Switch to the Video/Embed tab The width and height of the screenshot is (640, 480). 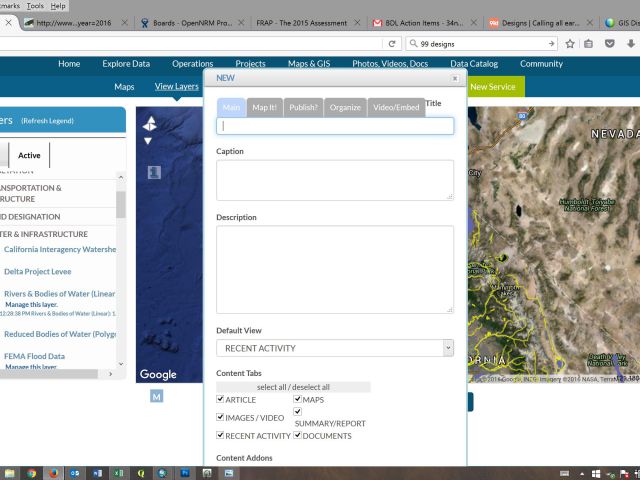point(396,107)
